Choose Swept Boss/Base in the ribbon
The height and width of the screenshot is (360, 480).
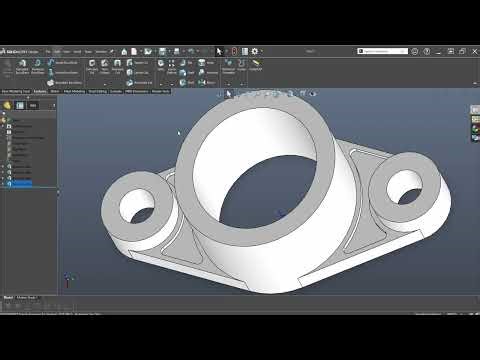pyautogui.click(x=63, y=63)
